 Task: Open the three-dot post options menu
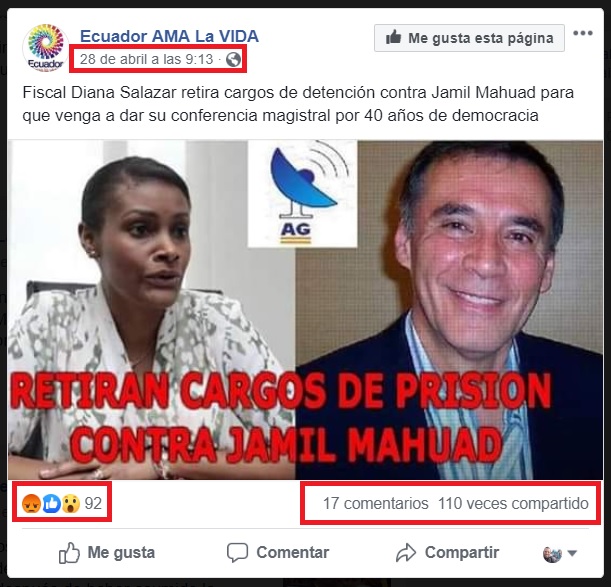(583, 33)
